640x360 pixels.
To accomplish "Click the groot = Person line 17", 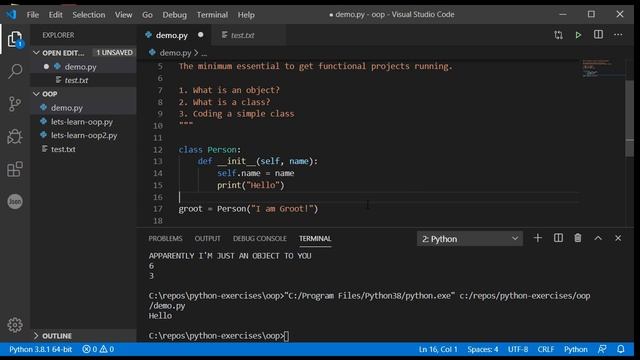I will pyautogui.click(x=248, y=209).
